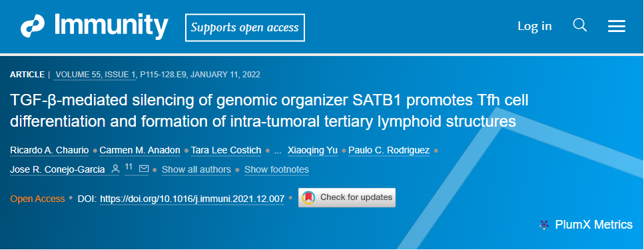
Task: Expand Show footnotes
Action: coord(276,169)
